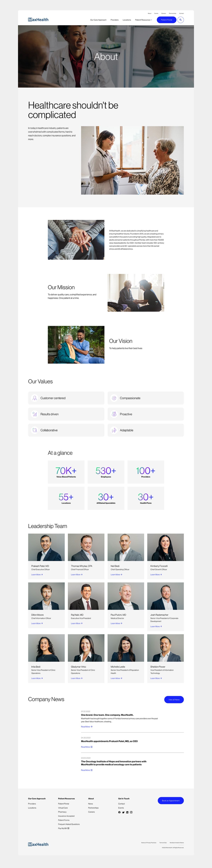Click the Book an Appointment button
The height and width of the screenshot is (868, 212).
pos(170,800)
